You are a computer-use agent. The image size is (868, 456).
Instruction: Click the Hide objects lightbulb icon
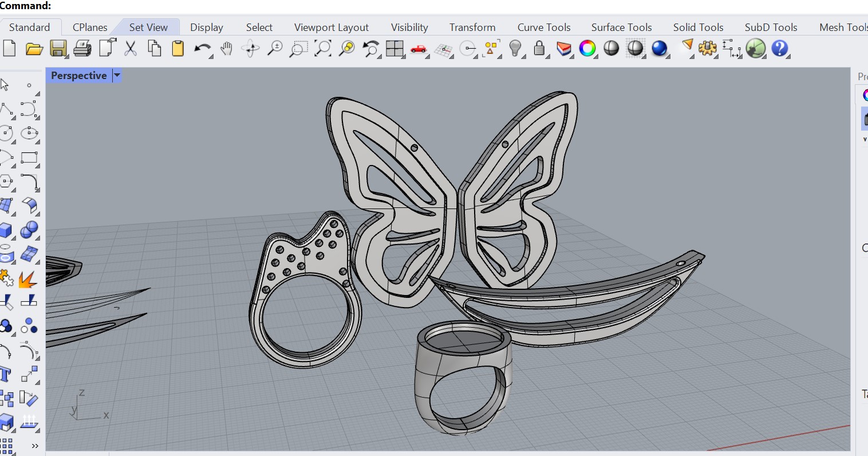(x=515, y=49)
